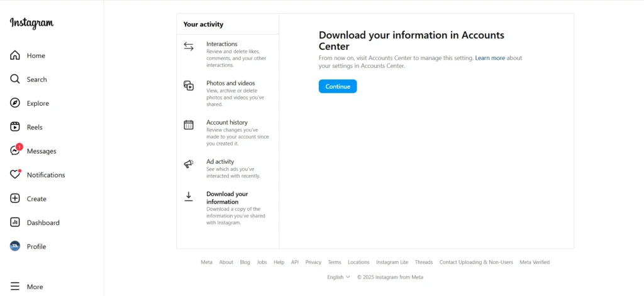This screenshot has height=296, width=644.
Task: Select Photos and videos section
Action: coord(228,93)
